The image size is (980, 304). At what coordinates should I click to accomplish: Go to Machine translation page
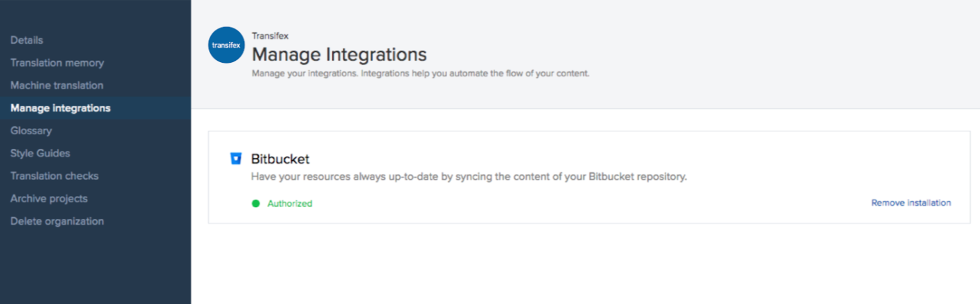point(57,85)
